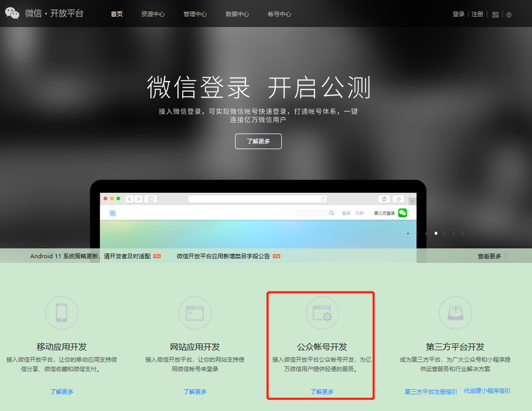532x411 pixels.
Task: Click the 网站应用开发 browser terminal icon
Action: (x=194, y=313)
